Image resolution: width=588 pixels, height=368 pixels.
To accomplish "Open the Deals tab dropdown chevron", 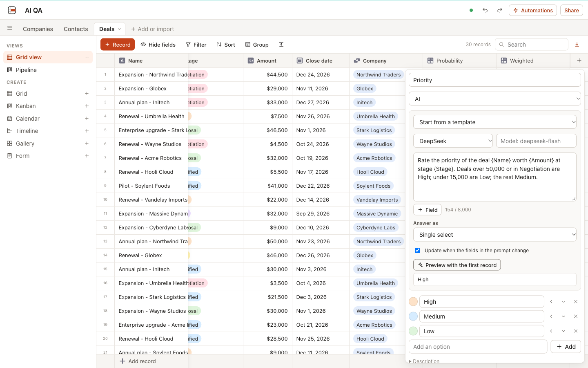I will [x=119, y=29].
